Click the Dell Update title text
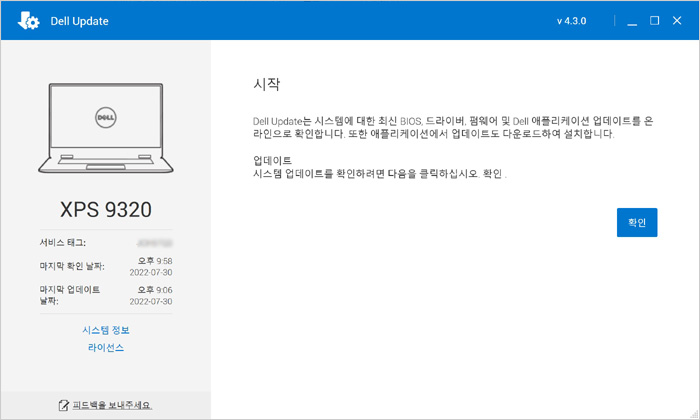700x420 pixels. click(79, 21)
